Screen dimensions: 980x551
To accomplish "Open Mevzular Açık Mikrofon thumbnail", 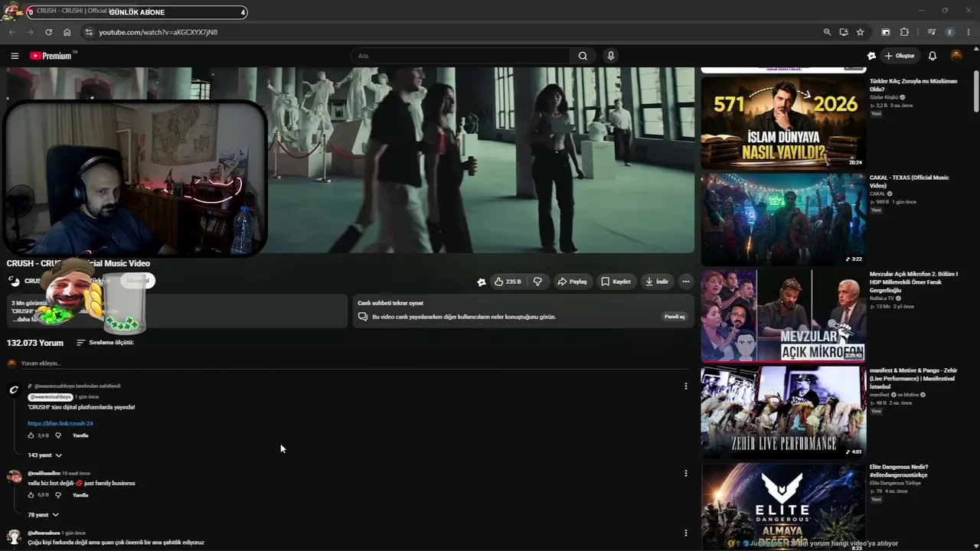I will point(783,315).
